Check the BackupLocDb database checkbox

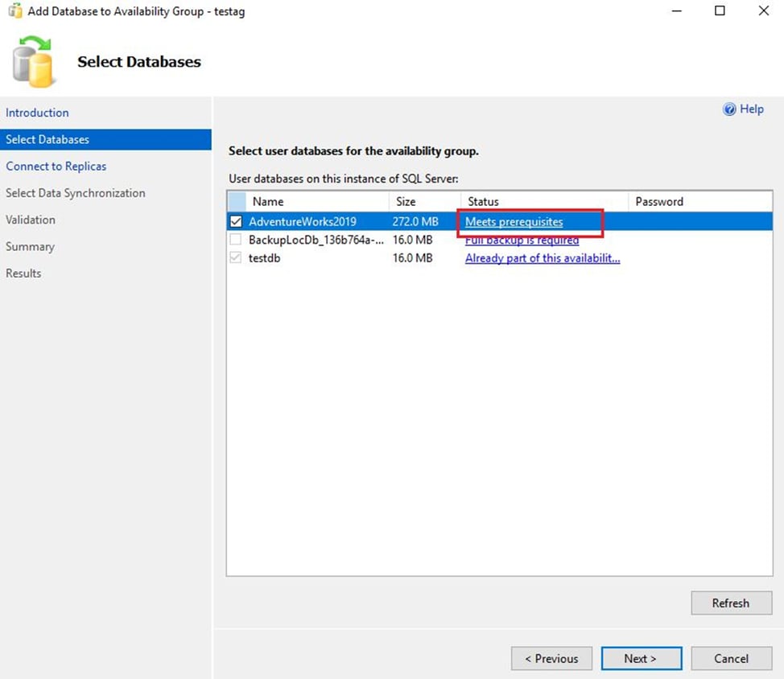(235, 240)
